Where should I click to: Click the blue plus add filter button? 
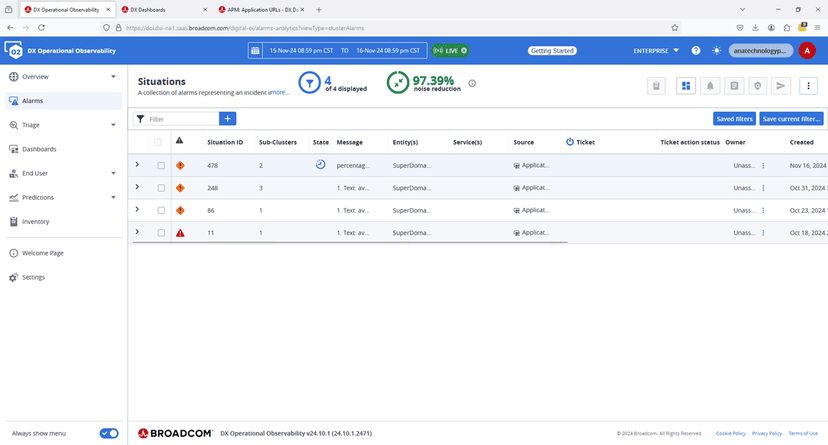(228, 119)
